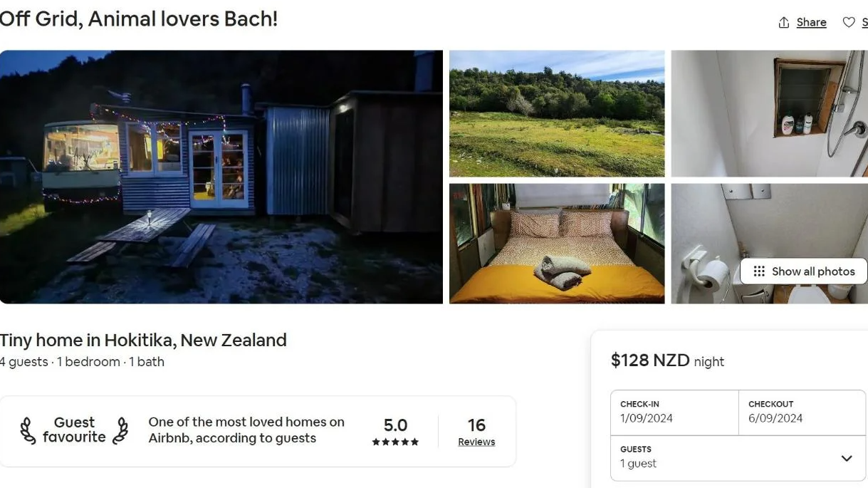Click the 5.0 rating score
The height and width of the screenshot is (488, 868).
click(395, 425)
